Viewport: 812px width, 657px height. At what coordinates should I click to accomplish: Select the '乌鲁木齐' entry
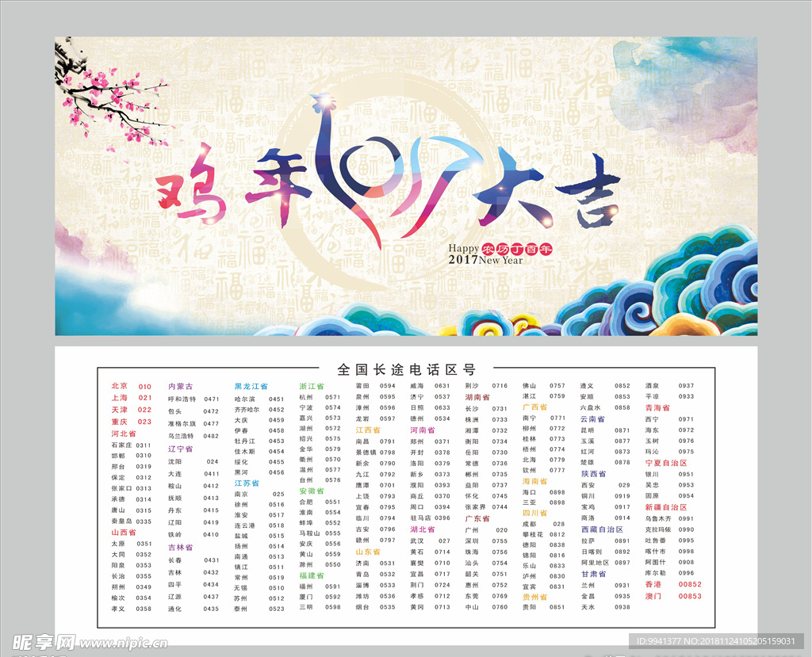coord(658,518)
